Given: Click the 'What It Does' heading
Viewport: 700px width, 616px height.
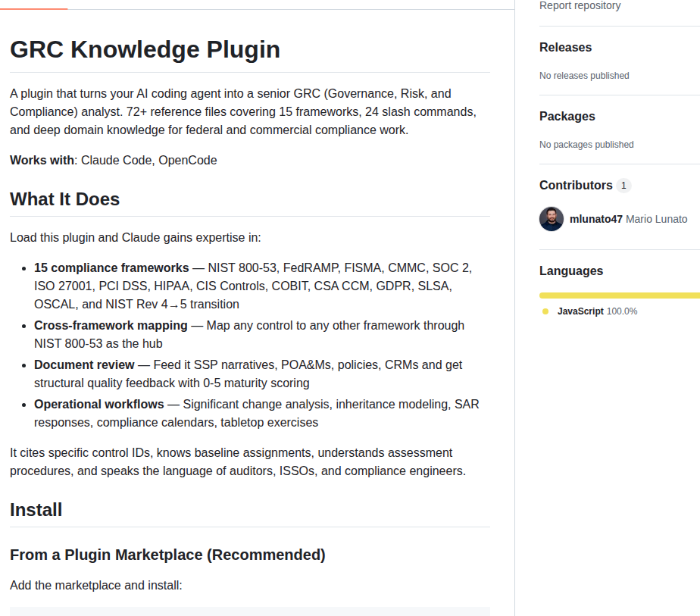Looking at the screenshot, I should tap(64, 199).
